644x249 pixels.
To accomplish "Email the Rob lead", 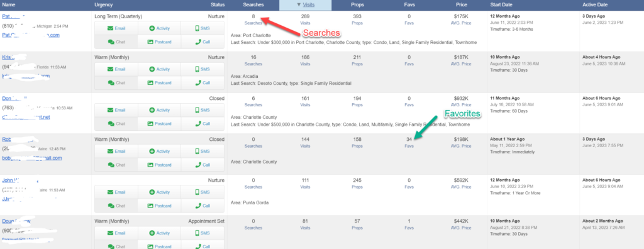I will click(x=116, y=151).
